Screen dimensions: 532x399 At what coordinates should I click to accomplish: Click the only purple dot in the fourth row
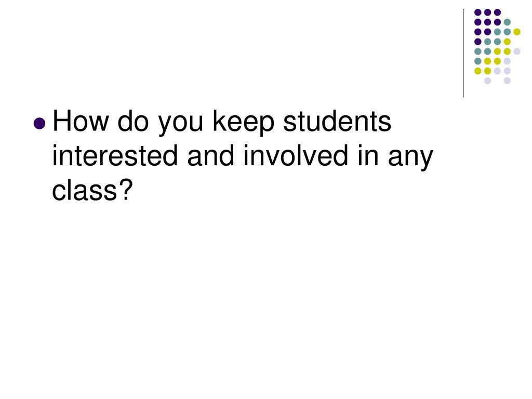[x=478, y=42]
